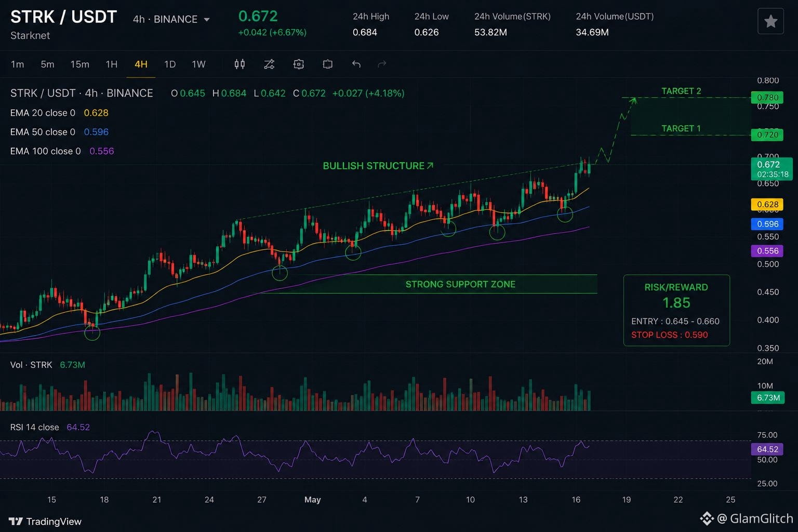798x532 pixels.
Task: Switch to the 1W timeframe
Action: [x=198, y=64]
